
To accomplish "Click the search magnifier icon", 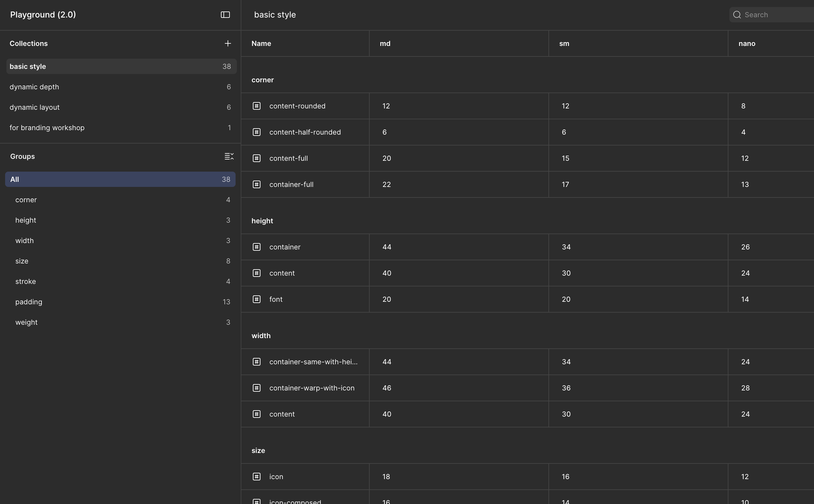I will pyautogui.click(x=737, y=15).
